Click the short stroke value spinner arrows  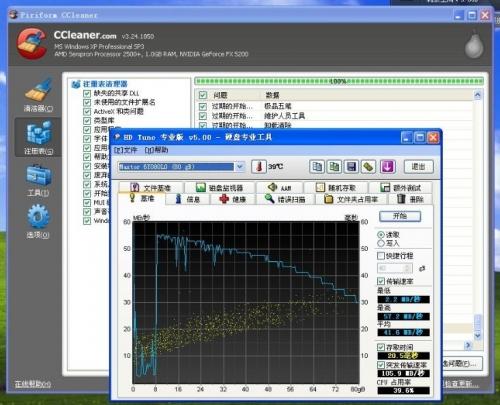(407, 268)
